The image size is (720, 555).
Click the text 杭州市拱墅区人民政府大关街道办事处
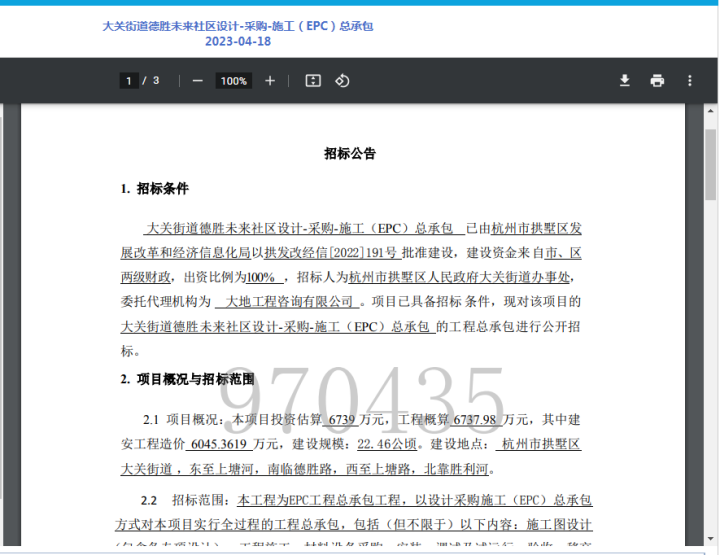(460, 277)
